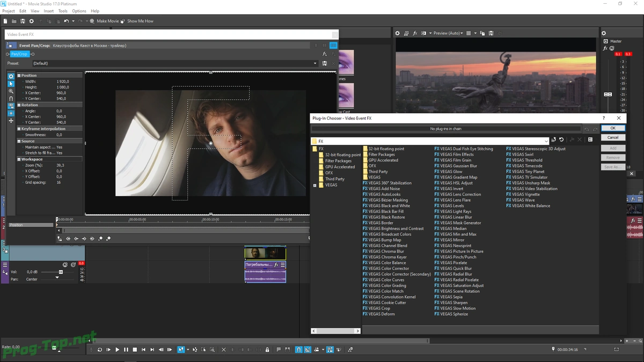Viewport: 644px width, 362px height.
Task: Click the Open folder icon in main toolbar
Action: pos(14,21)
